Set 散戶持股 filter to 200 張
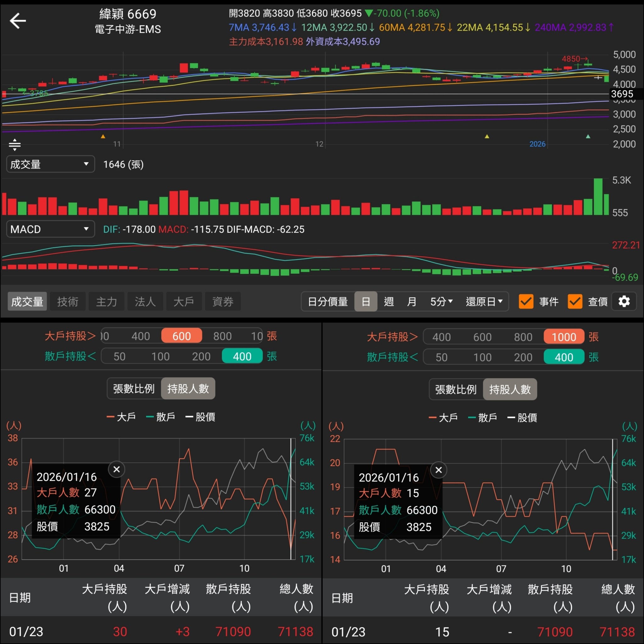Image resolution: width=644 pixels, height=644 pixels. pos(201,356)
